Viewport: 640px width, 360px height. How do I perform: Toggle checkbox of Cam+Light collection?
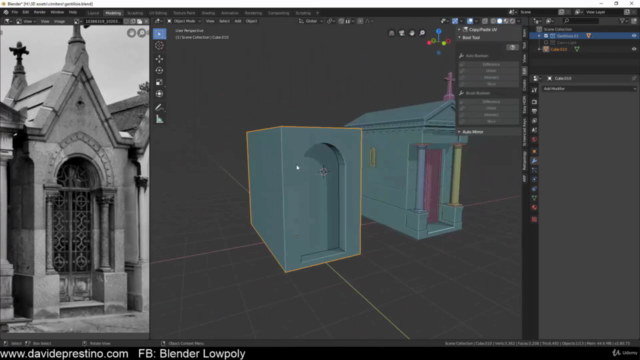point(546,42)
